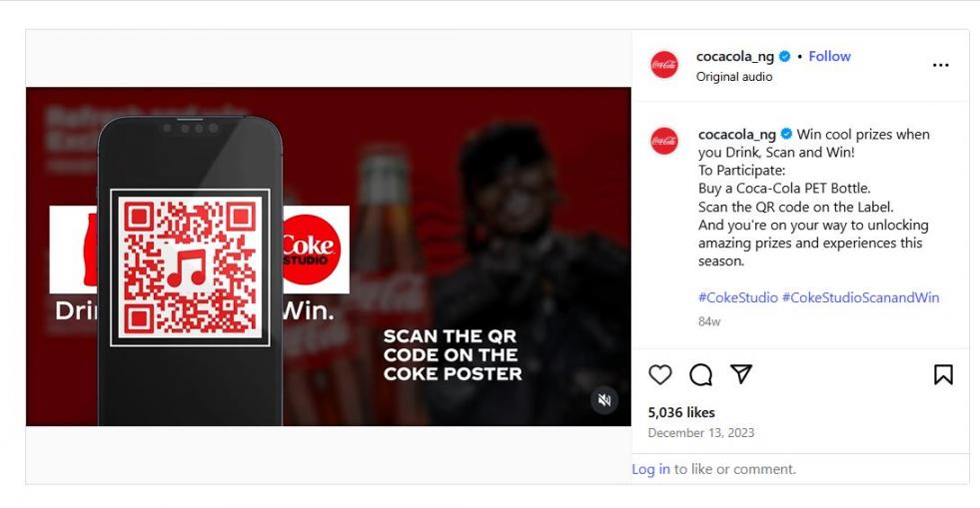Viewport: 980px width, 508px height.
Task: Like the post with the heart icon
Action: coord(660,374)
